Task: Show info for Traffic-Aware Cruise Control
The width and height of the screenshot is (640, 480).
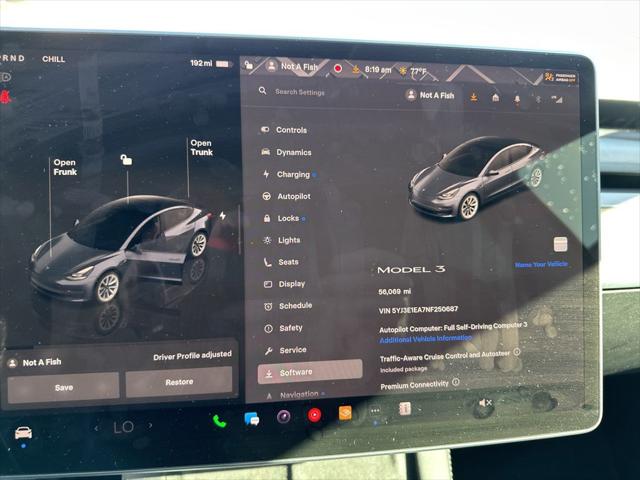Action: [x=517, y=351]
